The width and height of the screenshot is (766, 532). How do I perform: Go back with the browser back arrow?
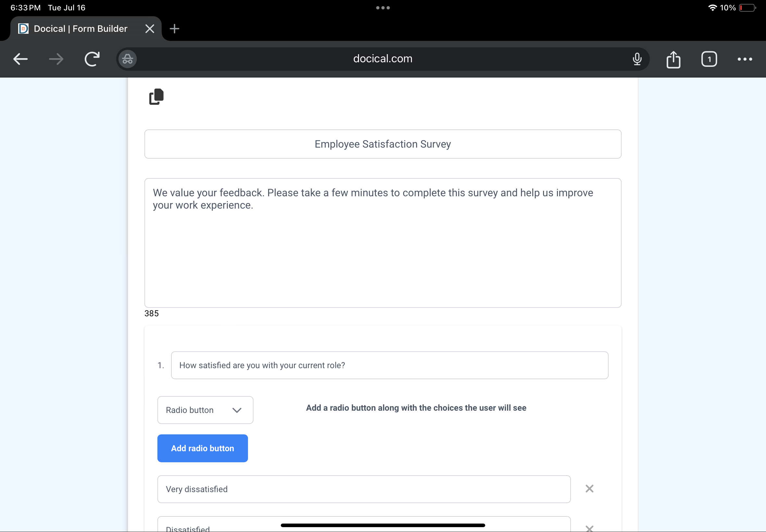point(20,59)
